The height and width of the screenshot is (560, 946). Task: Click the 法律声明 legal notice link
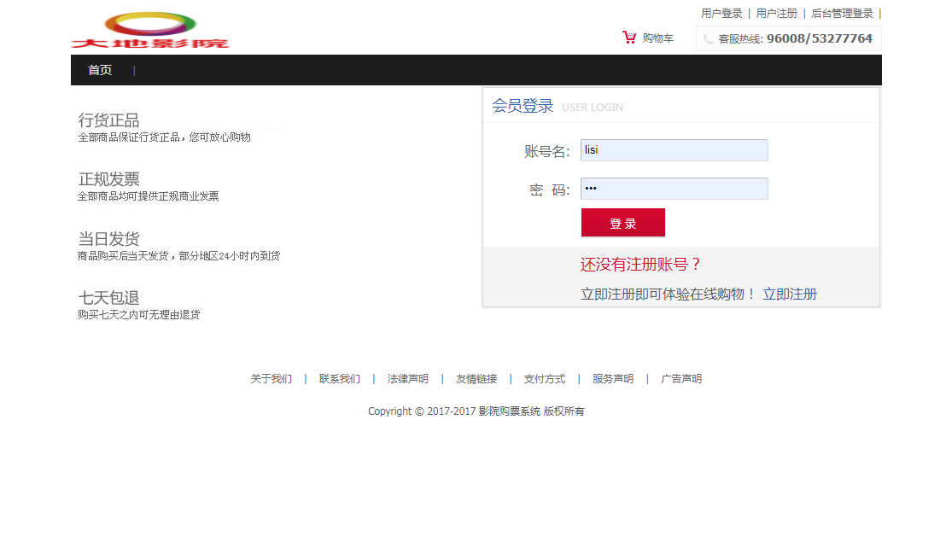click(407, 378)
